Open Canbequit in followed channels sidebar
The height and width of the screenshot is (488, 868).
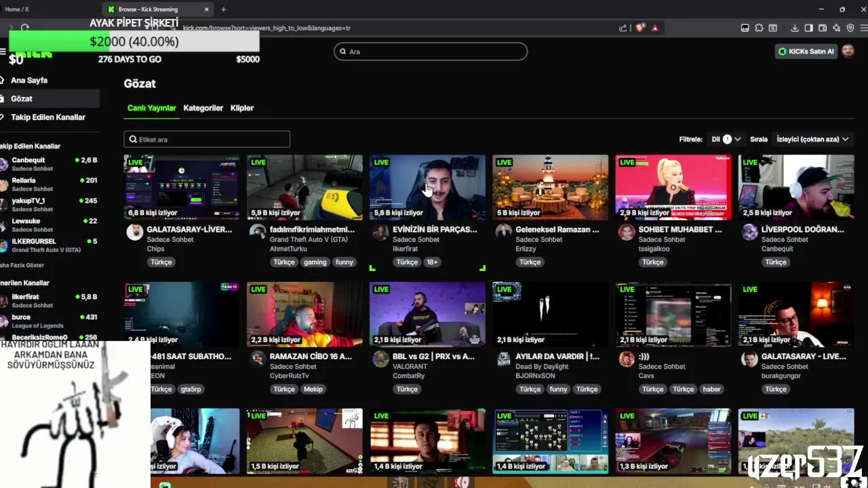pyautogui.click(x=49, y=165)
